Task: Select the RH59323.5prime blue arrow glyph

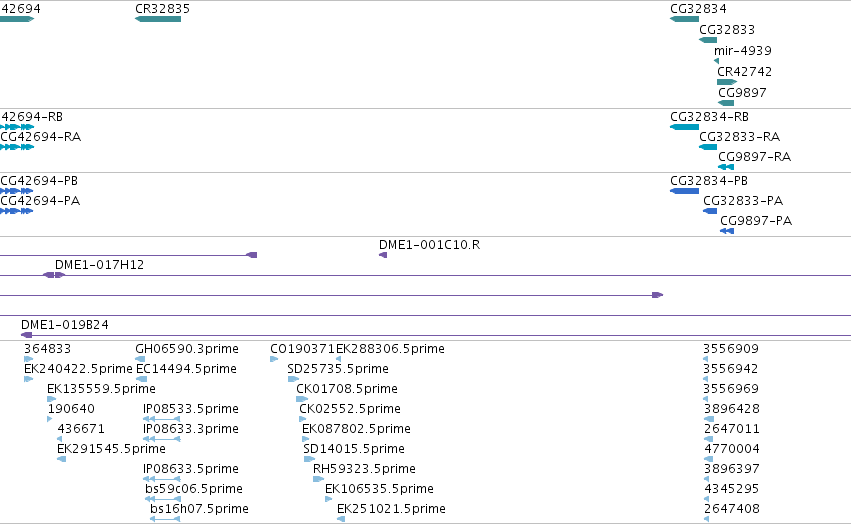Action: 319,479
